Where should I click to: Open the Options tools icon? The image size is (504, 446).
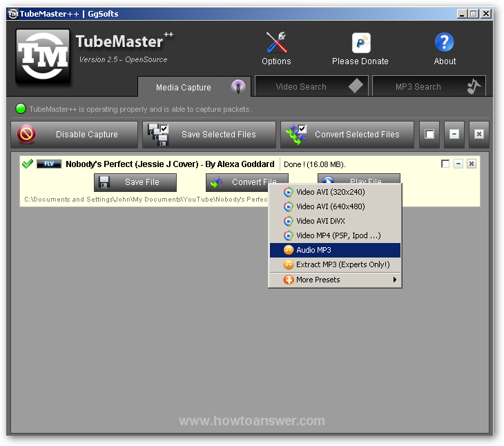(x=276, y=42)
